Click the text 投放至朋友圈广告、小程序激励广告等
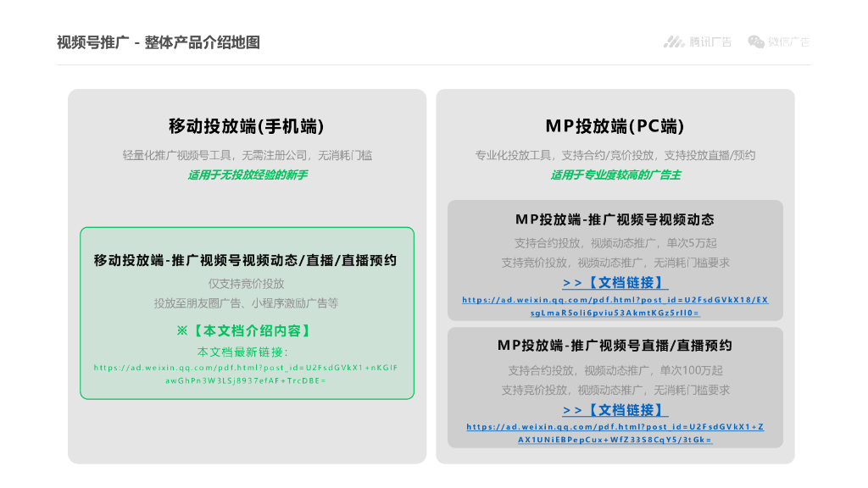 [x=247, y=303]
